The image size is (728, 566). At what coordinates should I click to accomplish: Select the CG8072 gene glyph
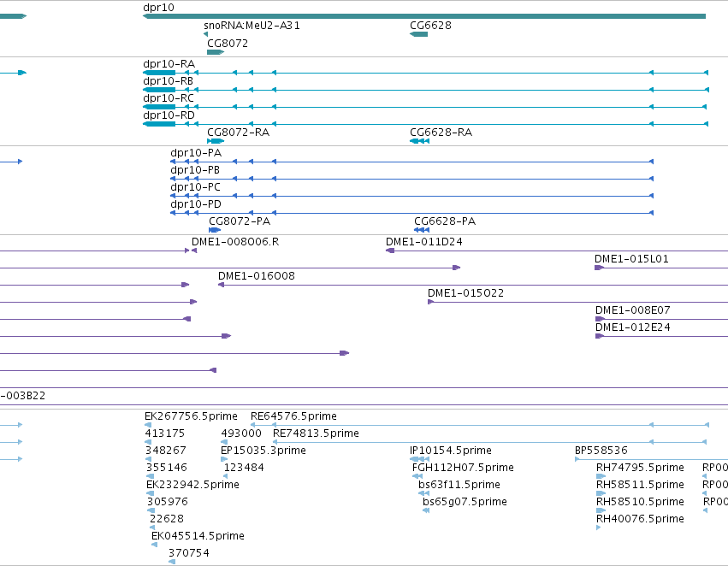pyautogui.click(x=216, y=52)
